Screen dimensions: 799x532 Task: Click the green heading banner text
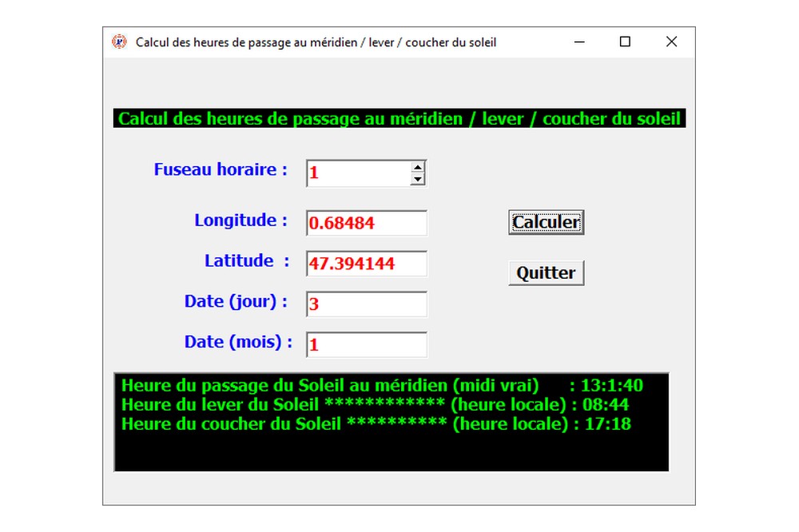(399, 118)
